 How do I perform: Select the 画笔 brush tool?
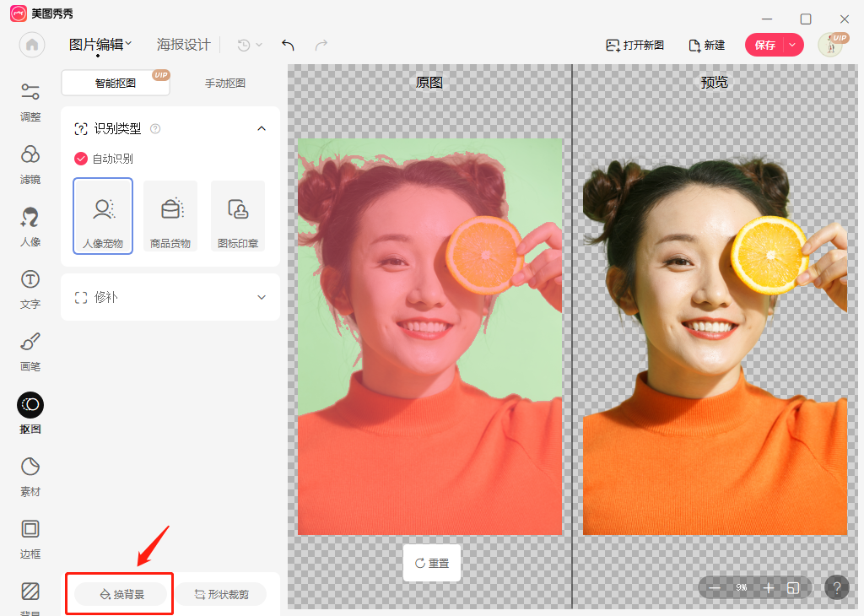[30, 352]
